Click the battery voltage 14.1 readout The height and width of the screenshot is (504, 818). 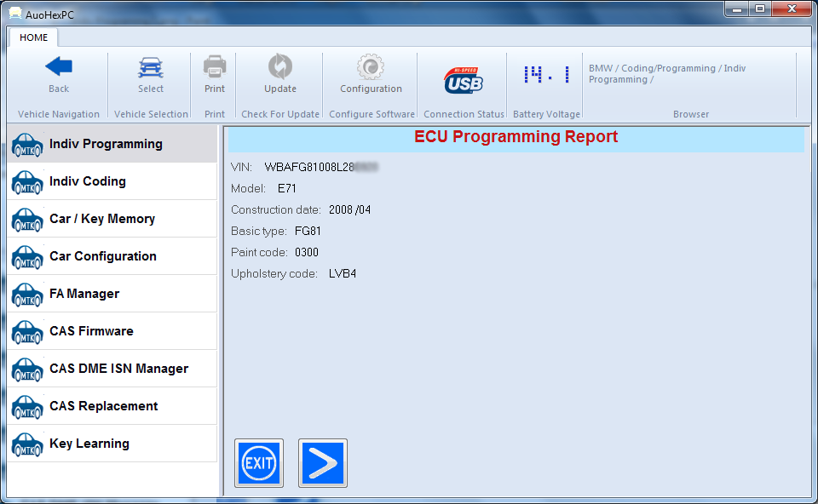pyautogui.click(x=546, y=75)
